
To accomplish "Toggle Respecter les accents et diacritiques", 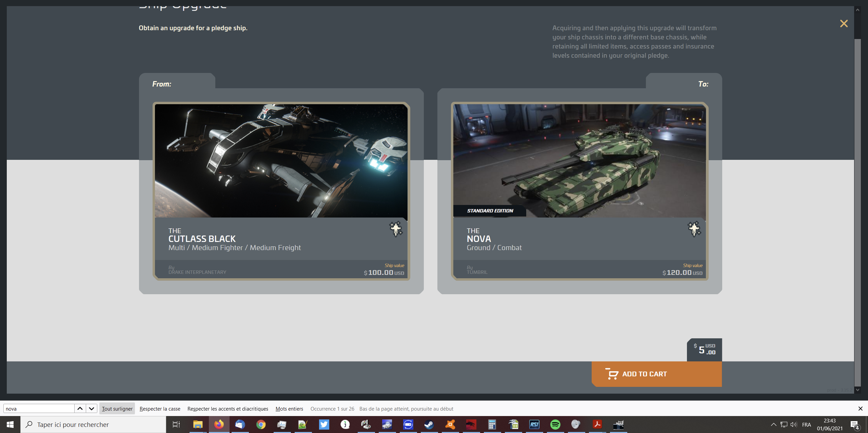I will coord(228,409).
